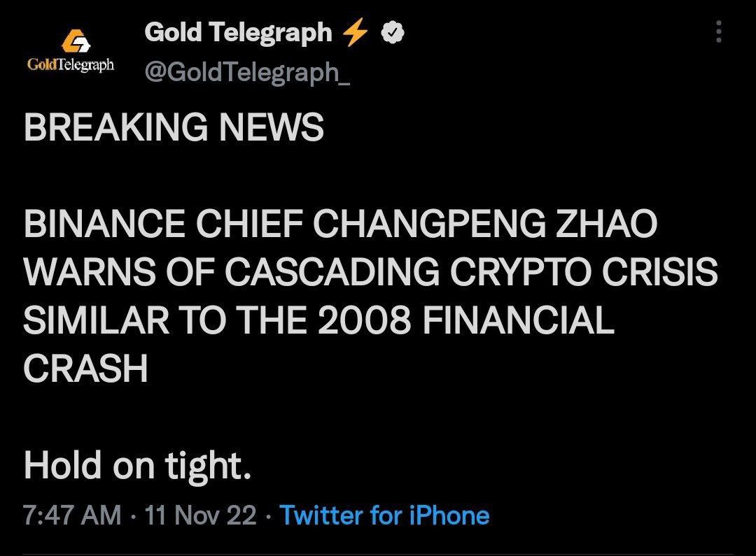
Task: Click the WARNS OF CASCADING text line
Action: click(232, 272)
